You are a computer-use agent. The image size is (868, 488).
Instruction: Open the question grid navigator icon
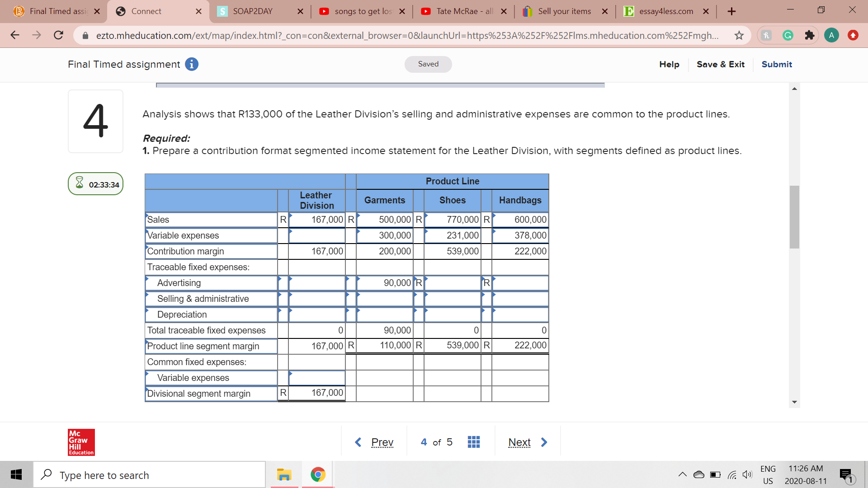473,442
